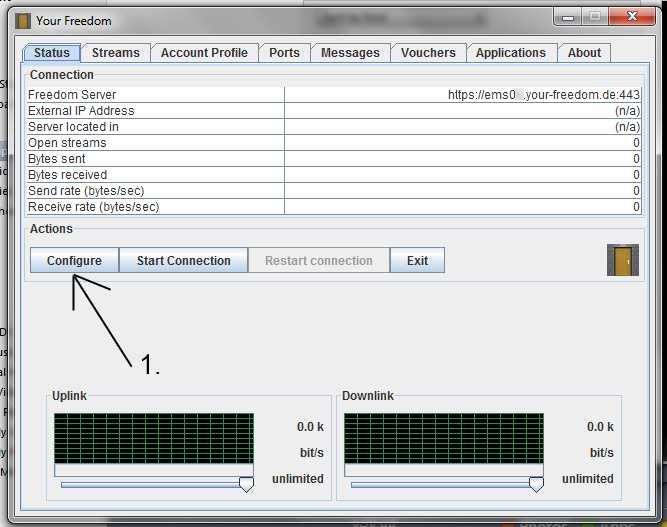Maximize the Your Freedom window
This screenshot has width=667, height=527.
click(x=595, y=17)
